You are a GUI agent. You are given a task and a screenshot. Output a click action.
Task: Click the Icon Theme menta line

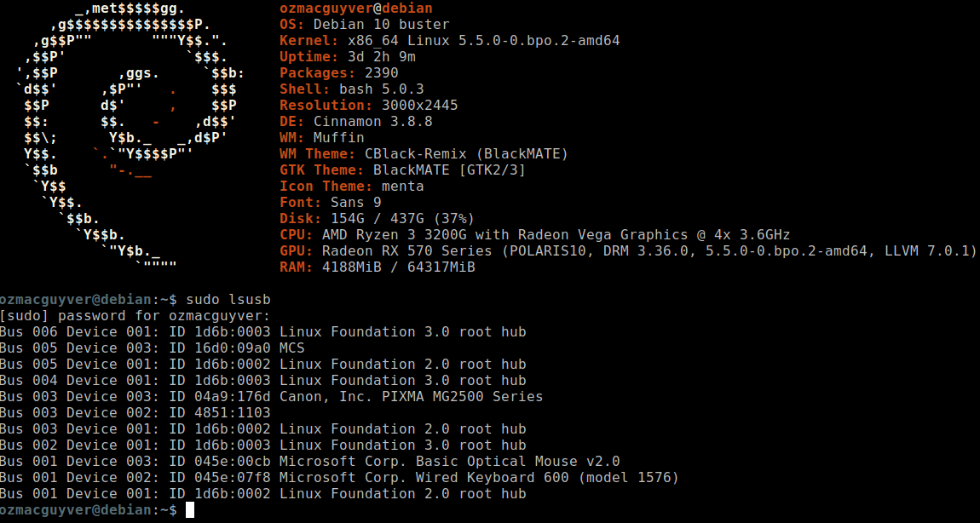tap(351, 187)
